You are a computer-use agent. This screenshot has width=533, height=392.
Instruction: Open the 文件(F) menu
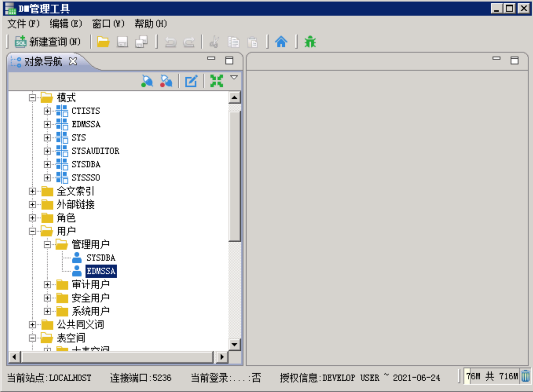coord(23,24)
